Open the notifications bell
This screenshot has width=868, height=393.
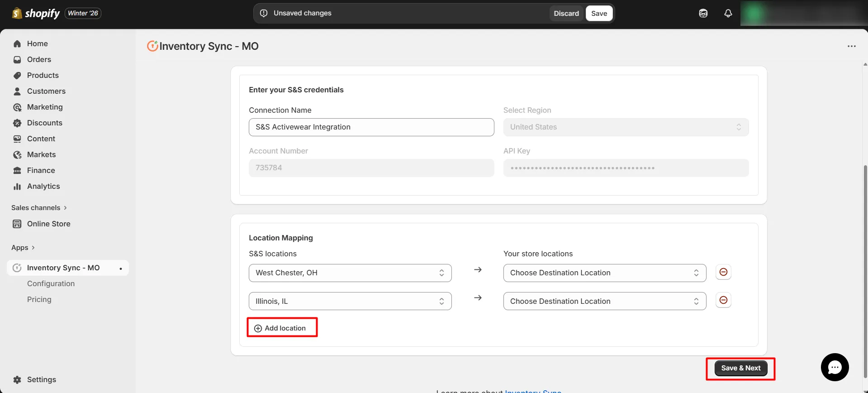coord(728,13)
